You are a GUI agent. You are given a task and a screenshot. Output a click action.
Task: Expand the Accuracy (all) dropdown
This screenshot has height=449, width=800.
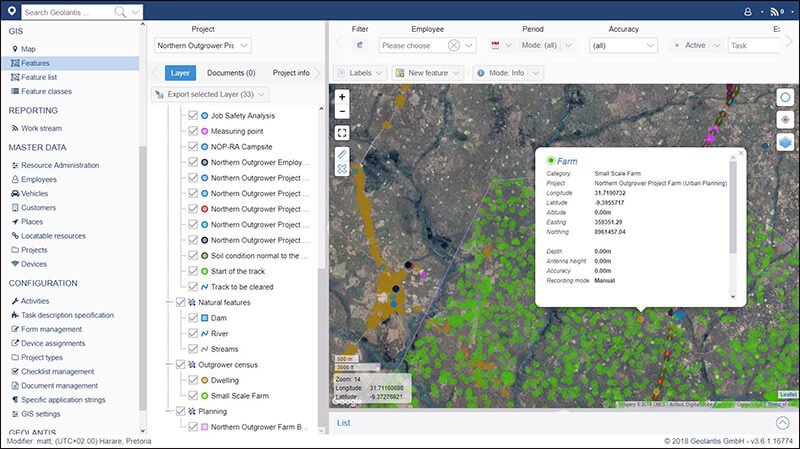(623, 45)
